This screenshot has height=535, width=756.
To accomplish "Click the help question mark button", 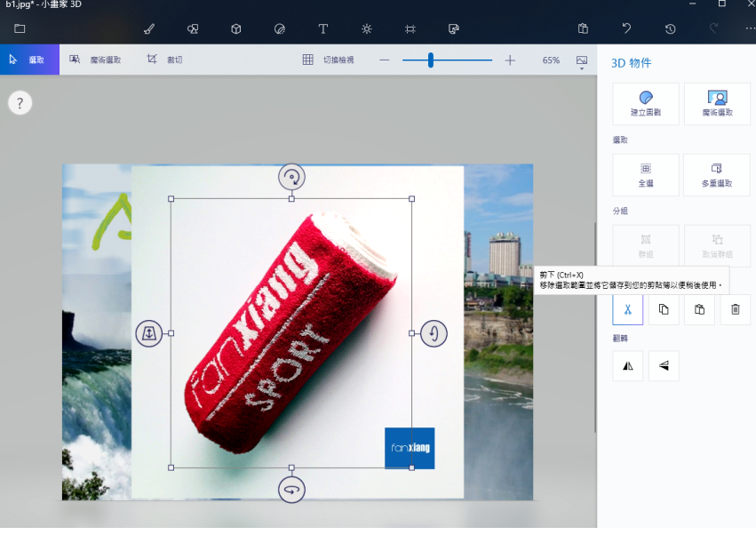I will click(20, 103).
